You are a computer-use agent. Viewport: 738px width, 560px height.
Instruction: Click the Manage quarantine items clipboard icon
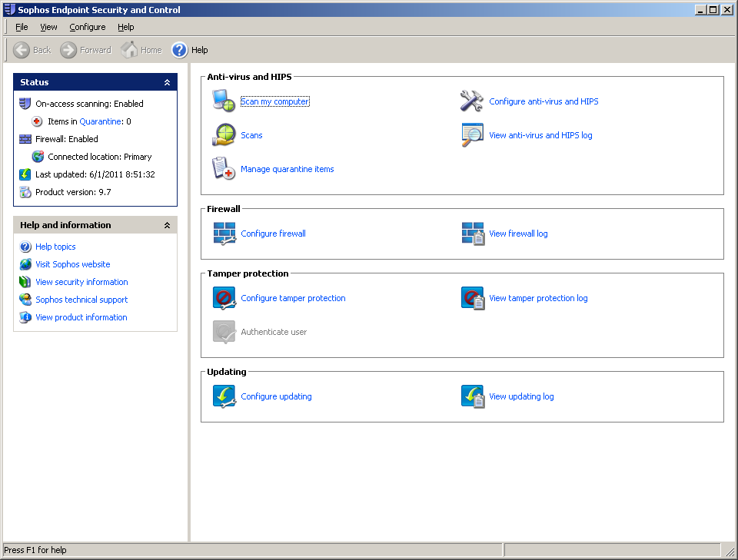point(224,169)
